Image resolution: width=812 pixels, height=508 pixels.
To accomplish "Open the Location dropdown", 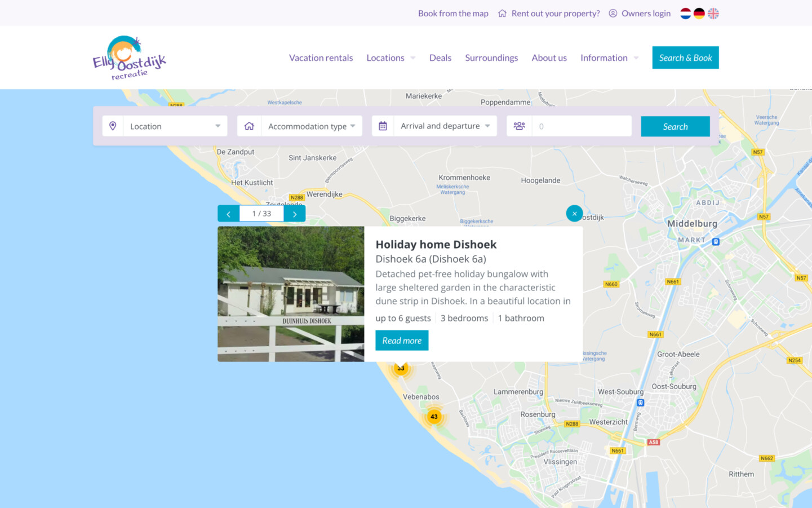I will [175, 126].
